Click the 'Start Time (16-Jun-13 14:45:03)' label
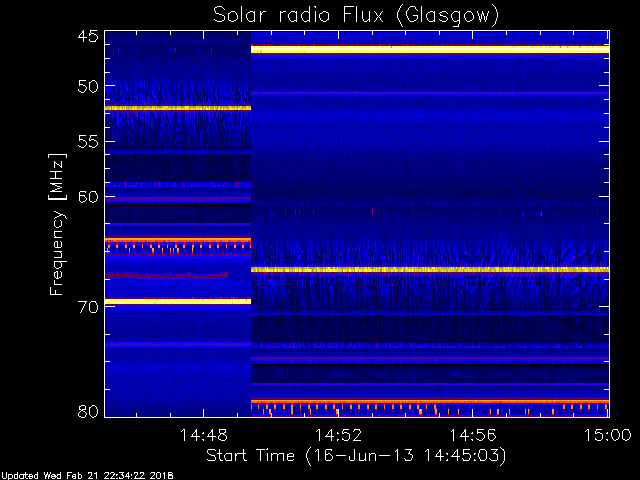This screenshot has height=480, width=640. [x=356, y=456]
